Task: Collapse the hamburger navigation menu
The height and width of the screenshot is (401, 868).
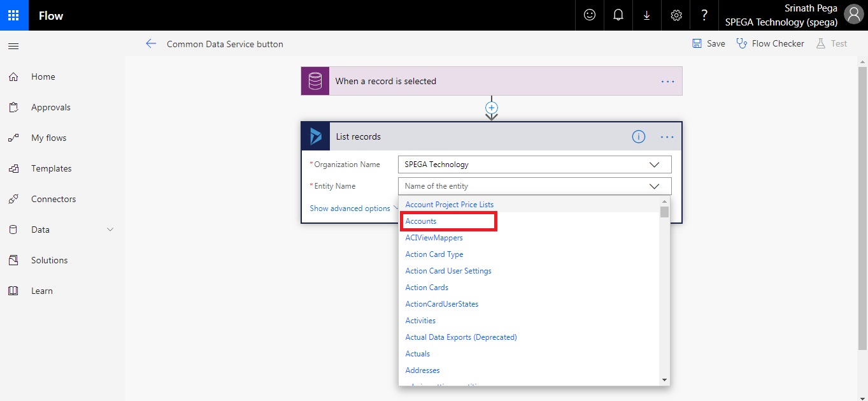Action: click(13, 46)
